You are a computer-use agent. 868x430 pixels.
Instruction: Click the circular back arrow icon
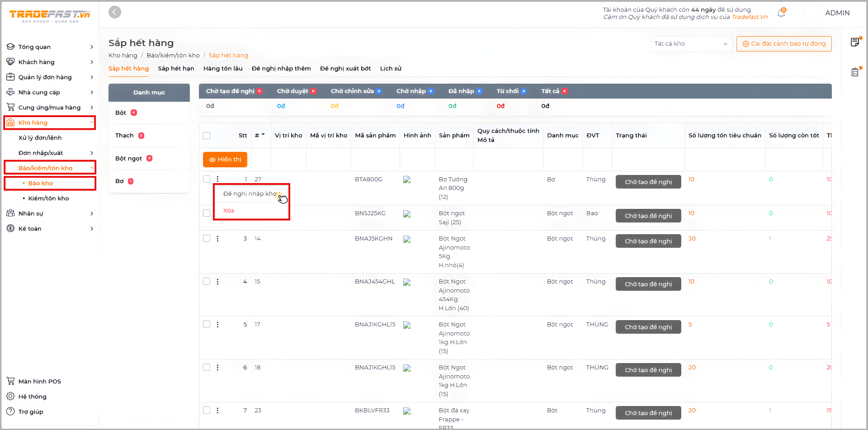pos(115,12)
